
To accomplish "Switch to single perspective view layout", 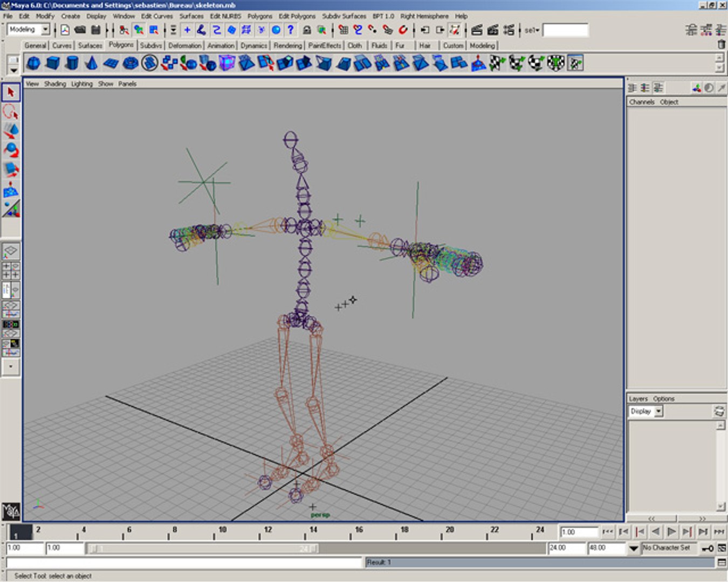I will coord(11,251).
